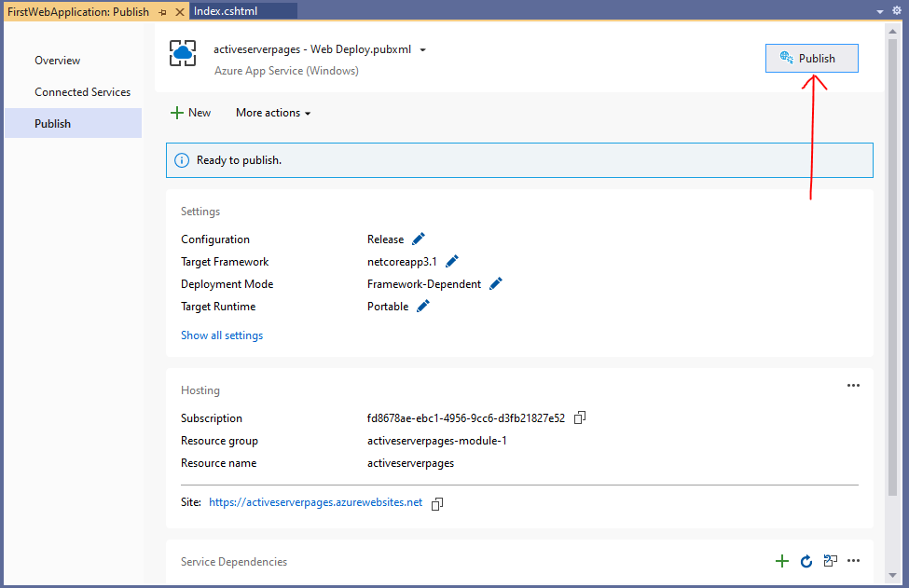Image resolution: width=909 pixels, height=588 pixels.
Task: Click the activeserverpages-module-1 resource group value
Action: pyautogui.click(x=436, y=440)
